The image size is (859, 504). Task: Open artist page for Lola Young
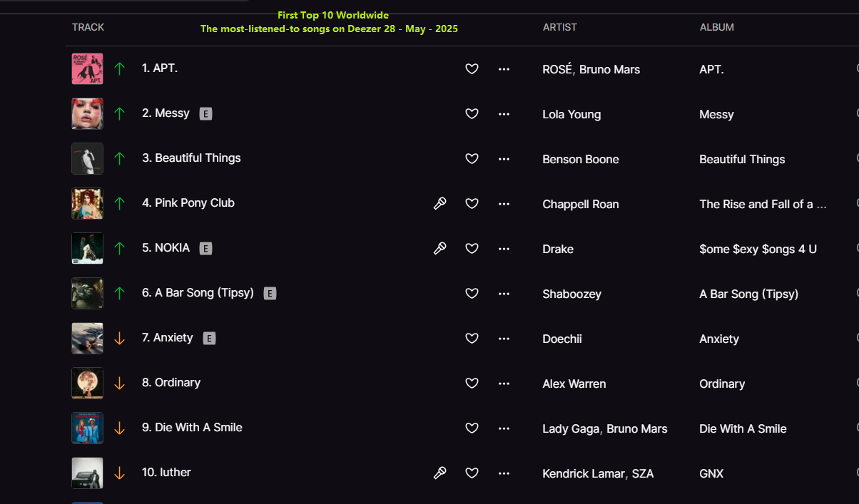[x=571, y=114]
